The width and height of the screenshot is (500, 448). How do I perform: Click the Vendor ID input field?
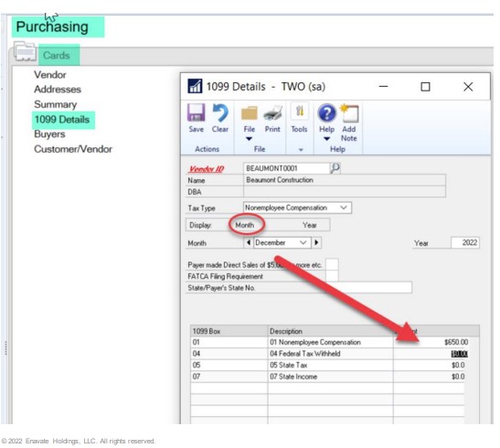pos(286,168)
